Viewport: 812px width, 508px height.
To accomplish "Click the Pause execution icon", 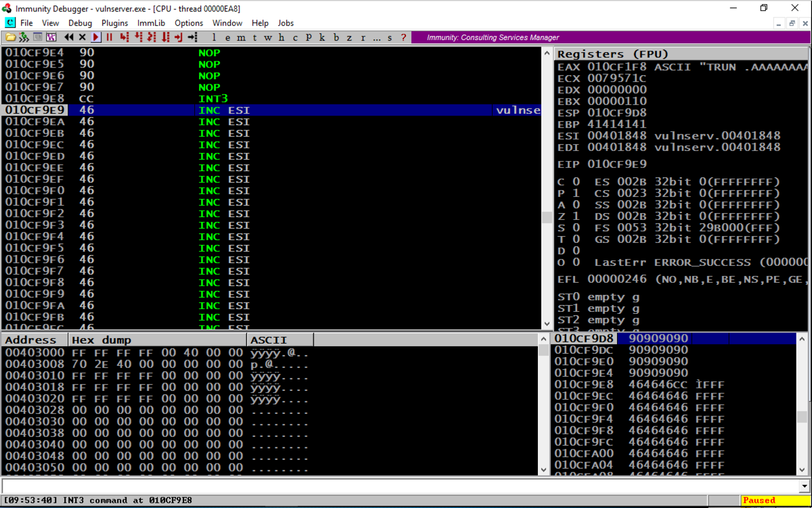I will click(x=109, y=37).
